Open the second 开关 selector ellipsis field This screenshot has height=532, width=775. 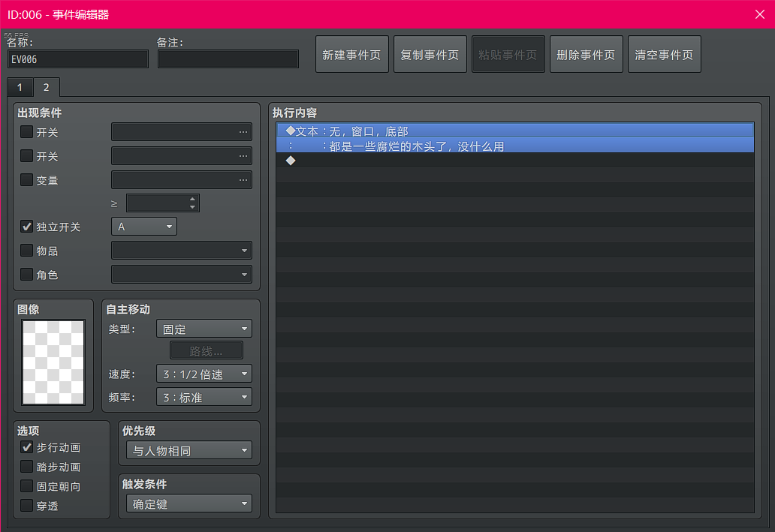coord(182,155)
